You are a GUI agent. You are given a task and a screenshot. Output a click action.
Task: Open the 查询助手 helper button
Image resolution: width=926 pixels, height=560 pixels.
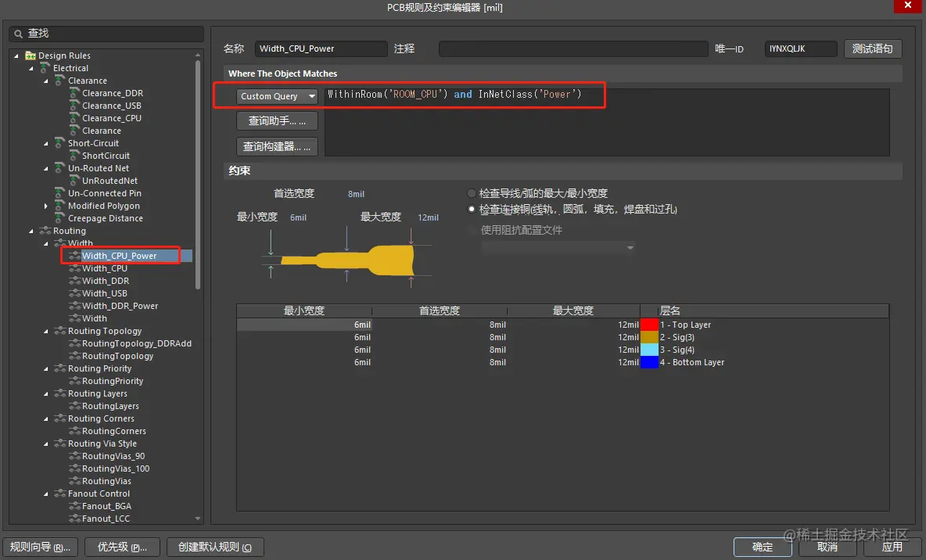(277, 120)
